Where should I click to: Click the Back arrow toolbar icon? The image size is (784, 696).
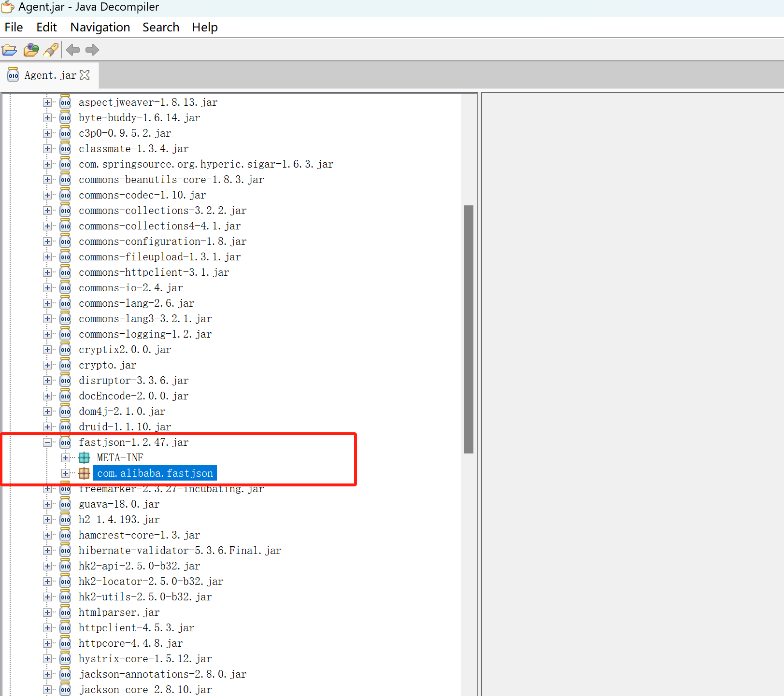[73, 50]
